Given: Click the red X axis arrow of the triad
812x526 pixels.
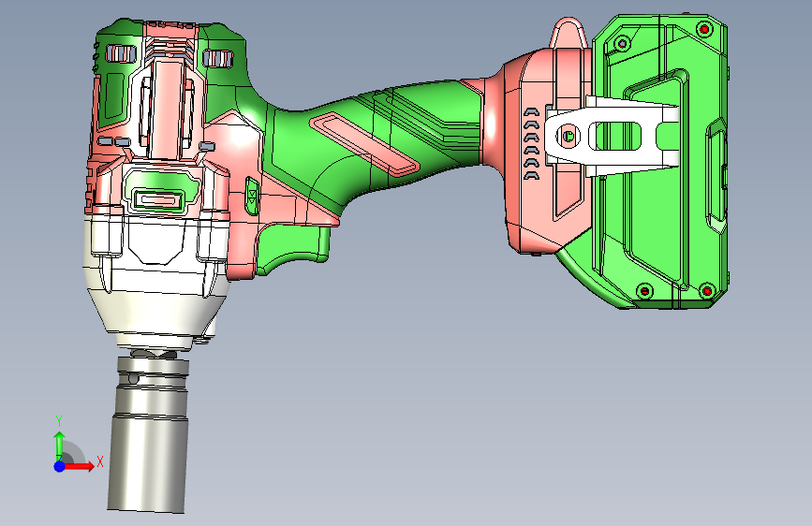Looking at the screenshot, I should point(79,466).
